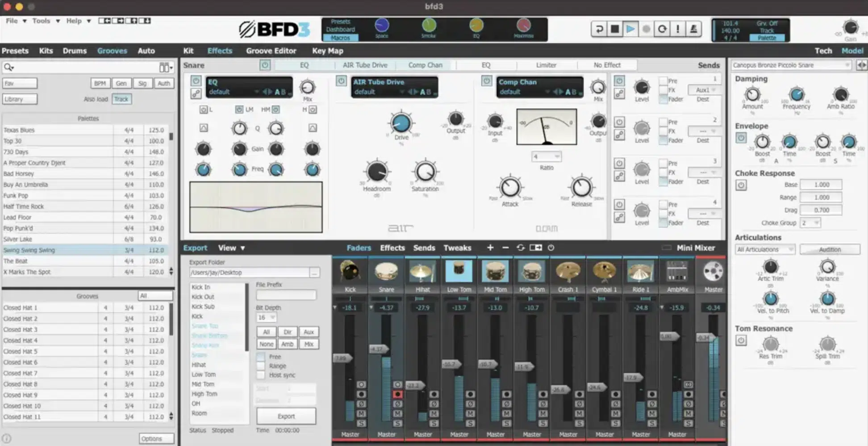The width and height of the screenshot is (868, 446).
Task: Open the compressor Ratio 4 dropdown
Action: [x=546, y=156]
